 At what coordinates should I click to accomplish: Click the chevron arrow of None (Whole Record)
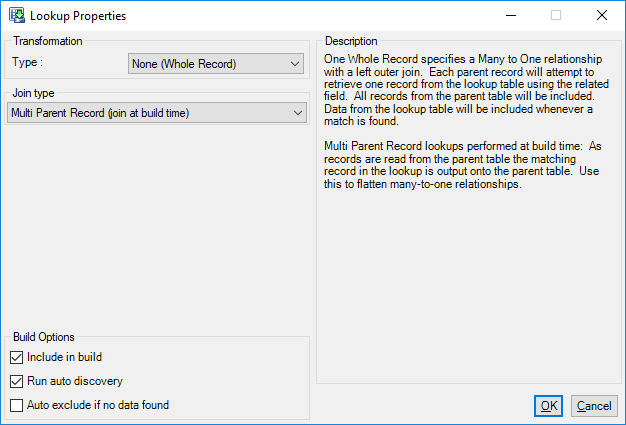[x=295, y=64]
